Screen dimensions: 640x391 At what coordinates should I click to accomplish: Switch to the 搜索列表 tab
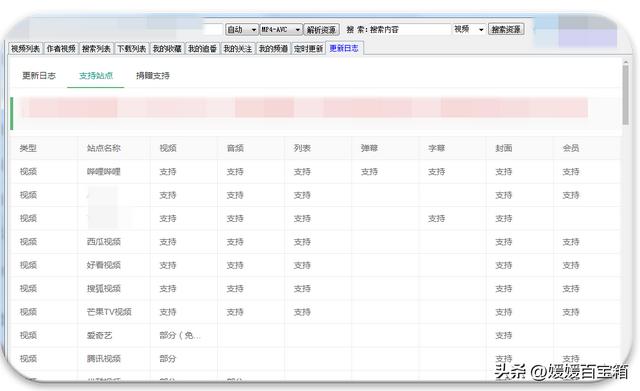tap(96, 49)
